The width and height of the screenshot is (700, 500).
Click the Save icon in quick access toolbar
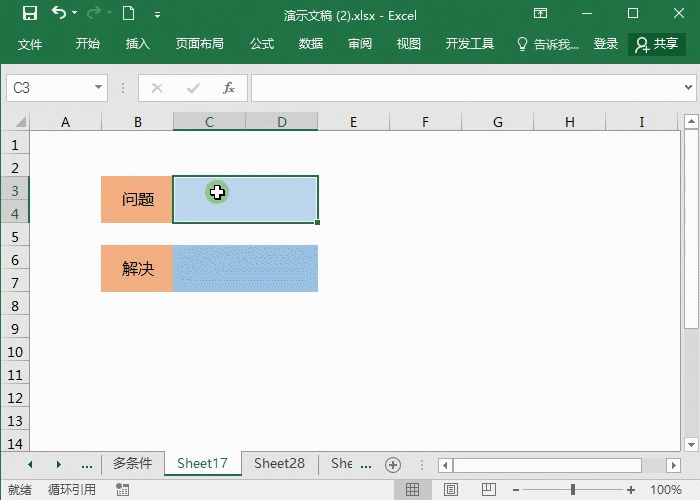coord(29,14)
